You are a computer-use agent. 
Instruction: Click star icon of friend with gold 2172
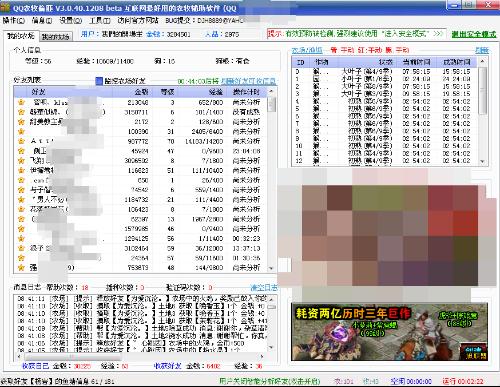coord(21,122)
